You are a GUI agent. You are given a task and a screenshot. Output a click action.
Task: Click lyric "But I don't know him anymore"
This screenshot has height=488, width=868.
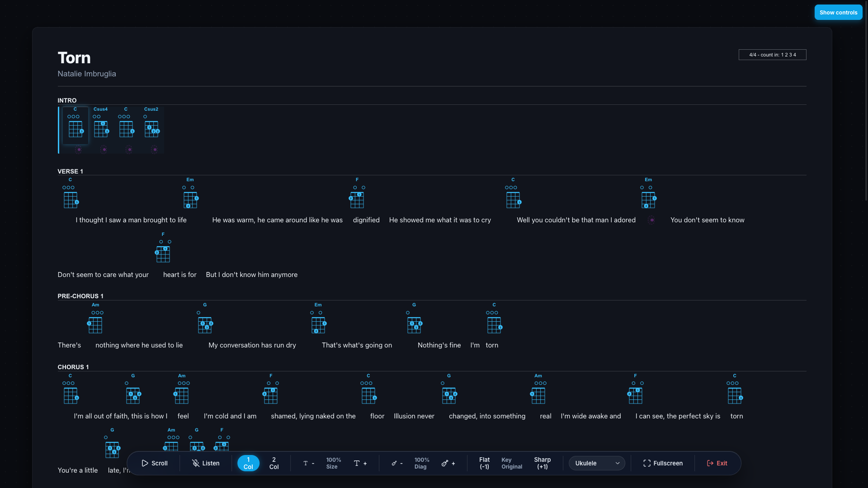(x=252, y=275)
